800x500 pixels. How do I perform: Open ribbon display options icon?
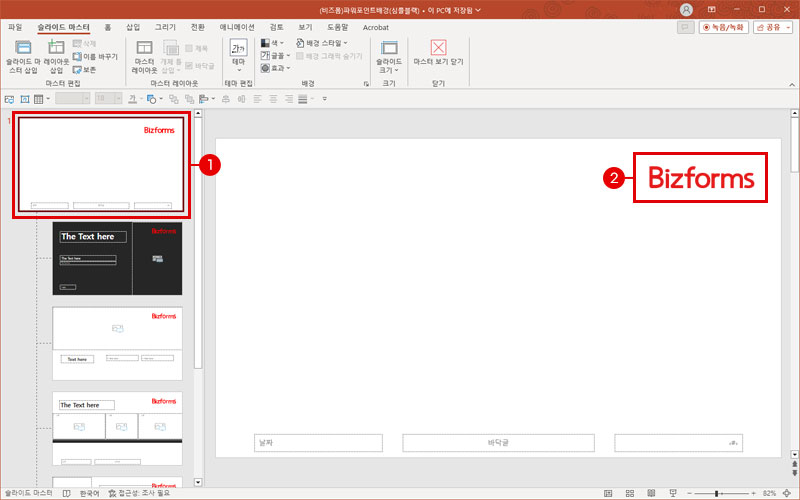tap(711, 10)
